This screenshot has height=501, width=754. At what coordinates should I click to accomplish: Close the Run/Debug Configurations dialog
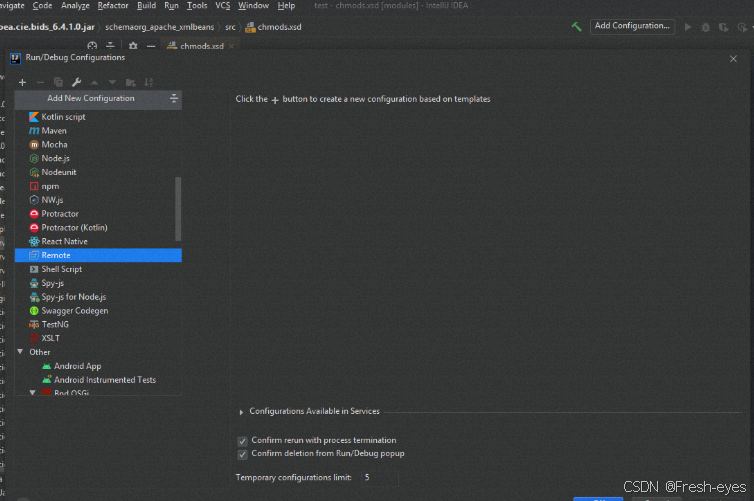733,59
